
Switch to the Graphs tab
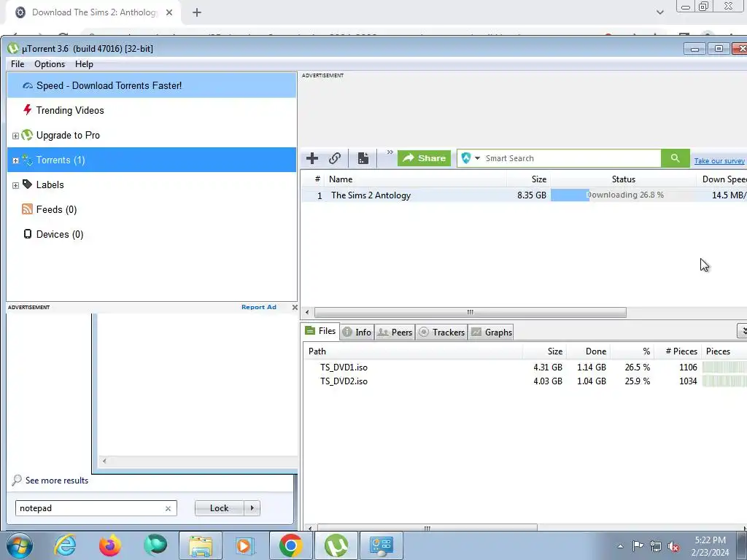tap(491, 332)
